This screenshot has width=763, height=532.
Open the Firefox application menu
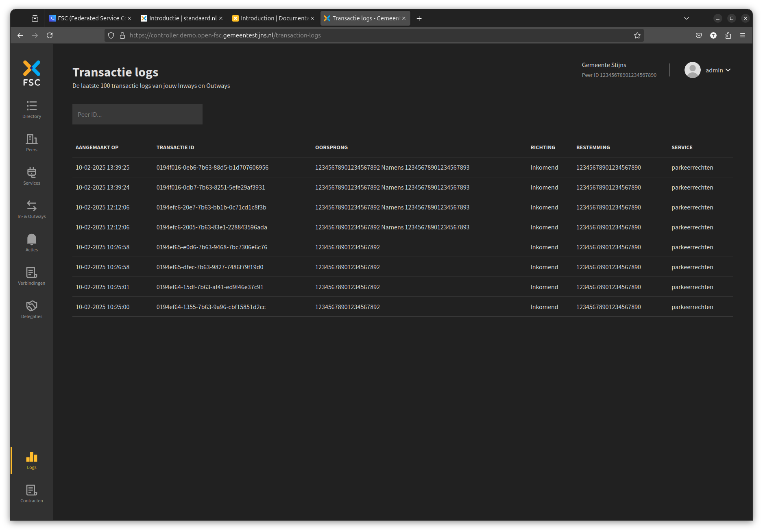(x=743, y=35)
